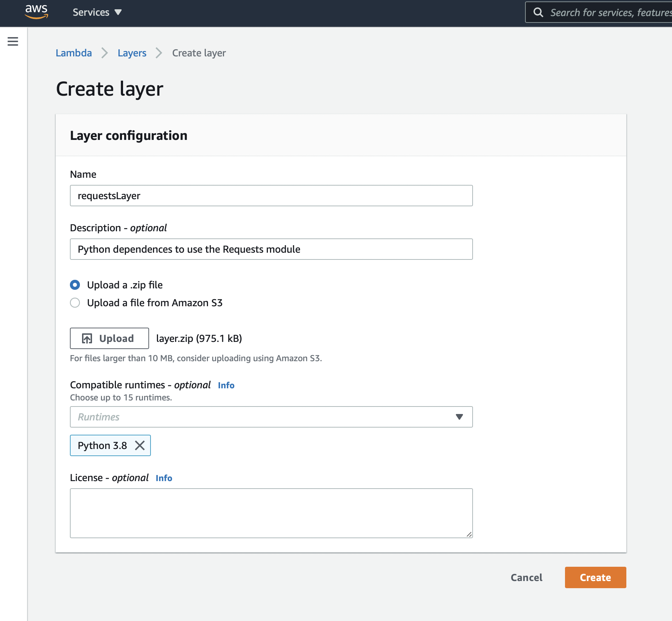Click the services search box

pos(599,12)
